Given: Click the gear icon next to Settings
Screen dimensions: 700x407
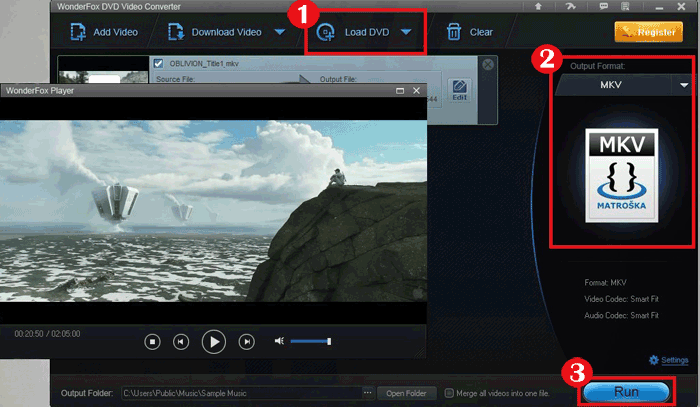Looking at the screenshot, I should point(654,360).
